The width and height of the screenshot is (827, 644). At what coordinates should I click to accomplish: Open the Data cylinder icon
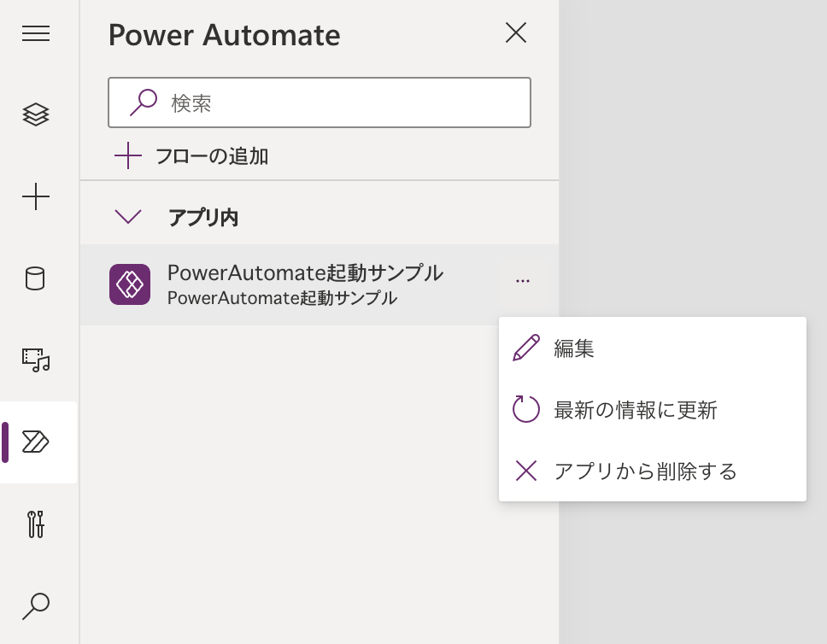[35, 278]
